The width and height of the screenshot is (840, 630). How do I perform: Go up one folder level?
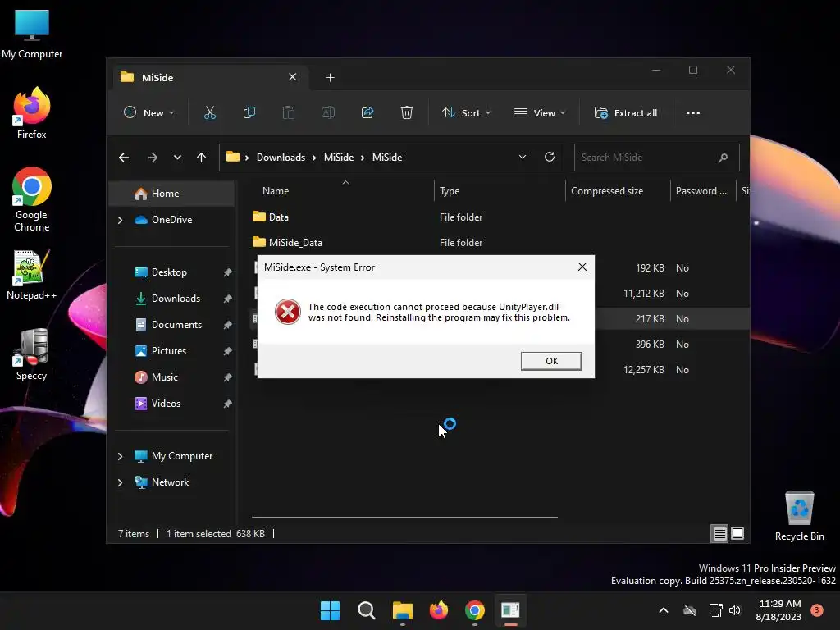click(x=201, y=157)
